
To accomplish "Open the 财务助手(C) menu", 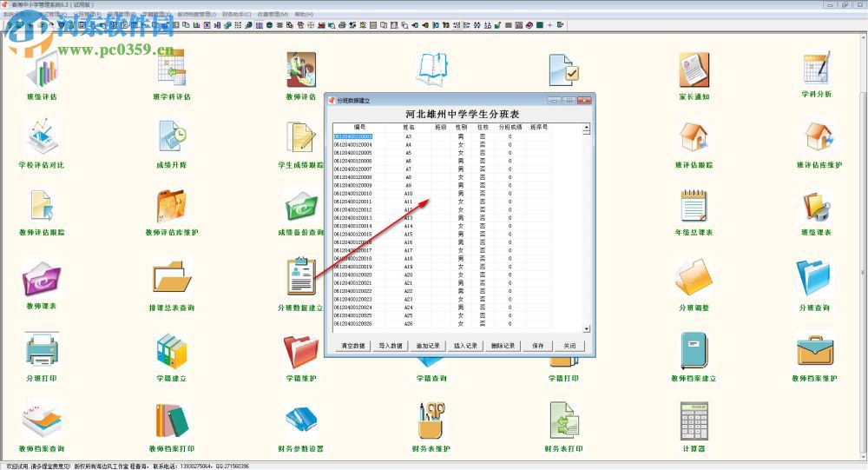I will point(236,15).
